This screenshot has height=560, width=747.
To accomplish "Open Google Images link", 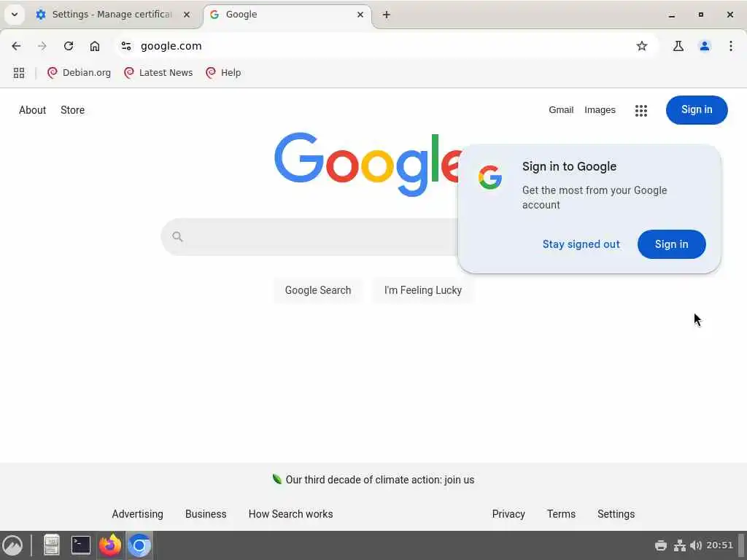I will pos(600,110).
